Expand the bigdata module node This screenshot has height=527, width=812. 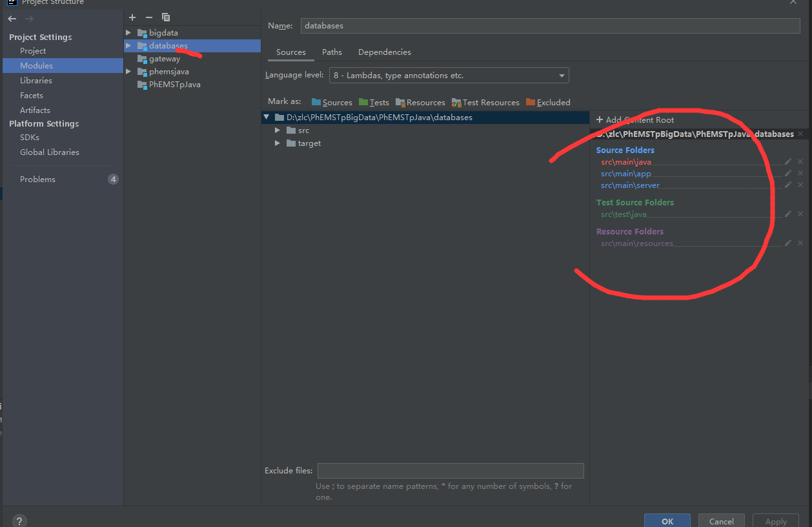pos(128,33)
